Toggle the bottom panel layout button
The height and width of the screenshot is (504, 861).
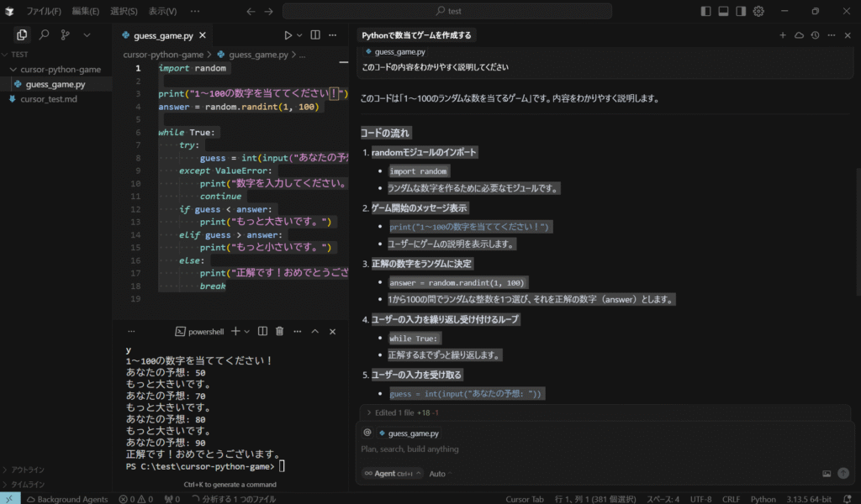pos(723,11)
